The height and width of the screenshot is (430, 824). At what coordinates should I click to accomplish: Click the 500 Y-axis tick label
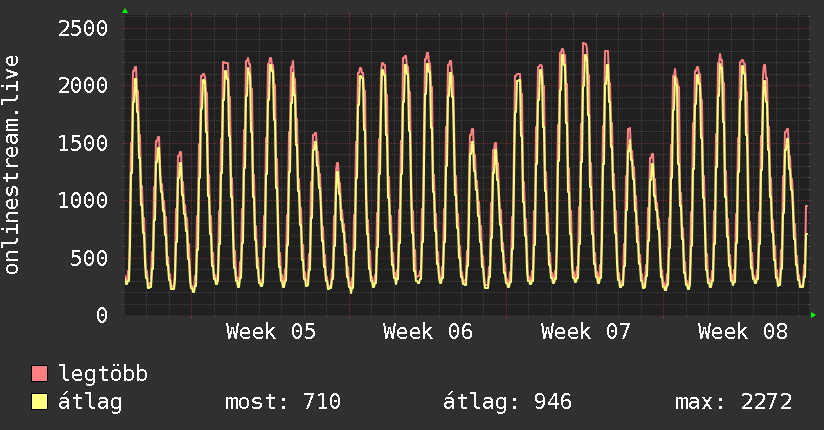[88, 258]
